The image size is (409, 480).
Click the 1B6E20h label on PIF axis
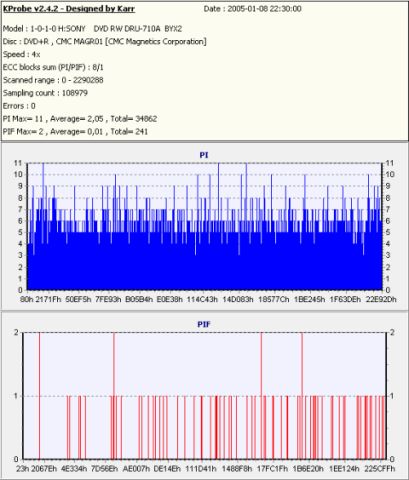point(308,469)
